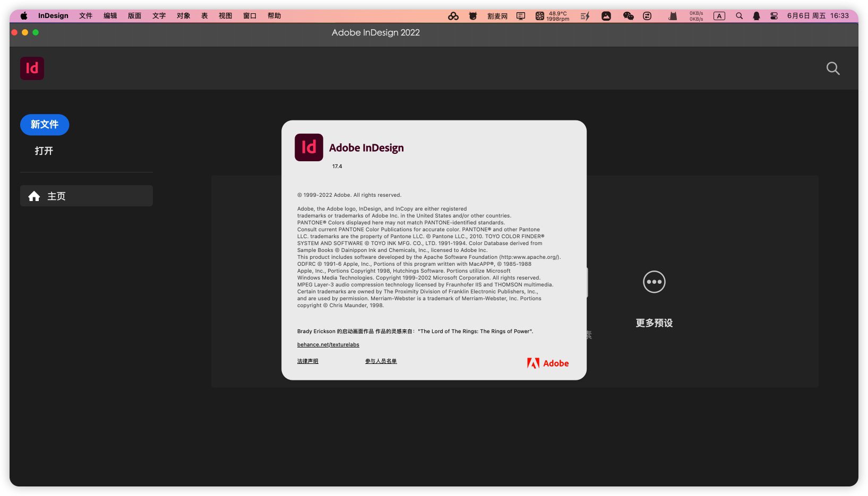Open the 对象 menu
The width and height of the screenshot is (868, 496).
[183, 16]
